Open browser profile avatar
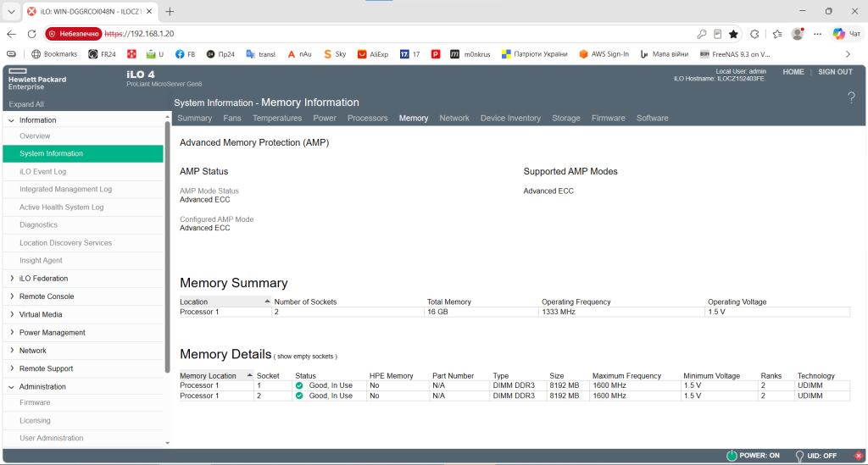868x465 pixels. (x=798, y=34)
